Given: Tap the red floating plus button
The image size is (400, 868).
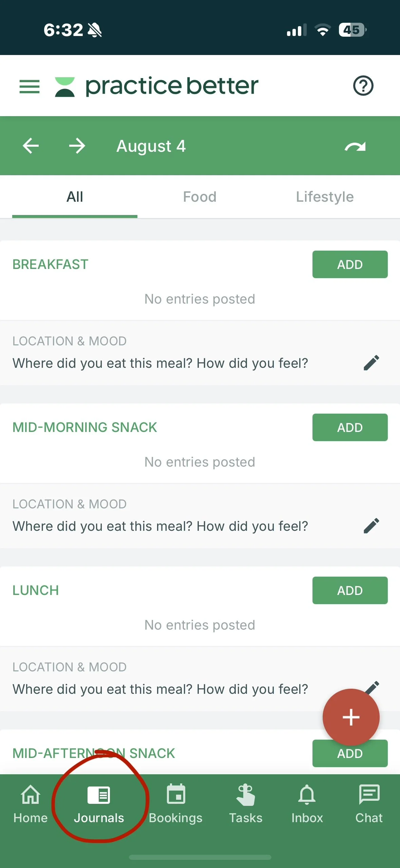Looking at the screenshot, I should click(x=351, y=717).
